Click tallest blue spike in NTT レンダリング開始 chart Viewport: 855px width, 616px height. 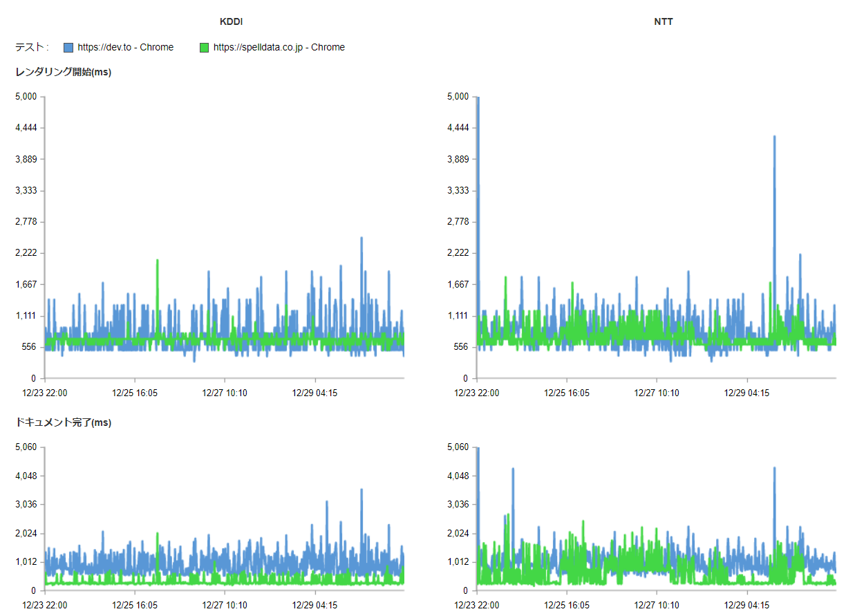click(774, 138)
